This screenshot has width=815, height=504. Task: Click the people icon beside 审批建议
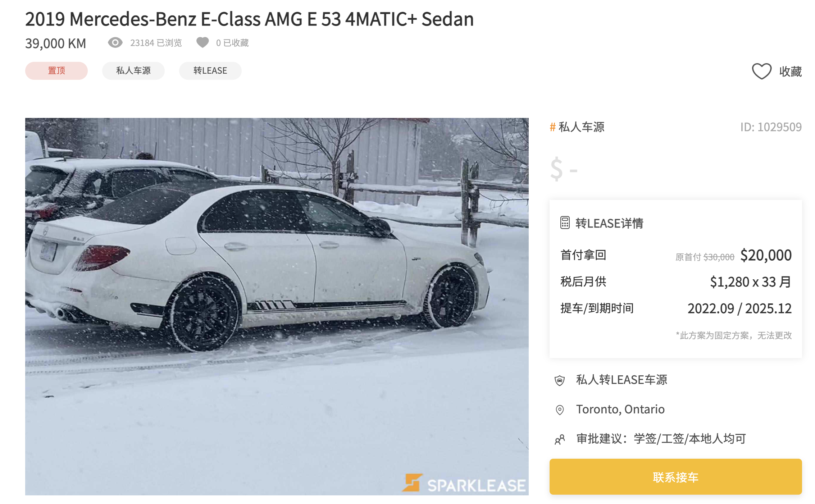pyautogui.click(x=560, y=439)
